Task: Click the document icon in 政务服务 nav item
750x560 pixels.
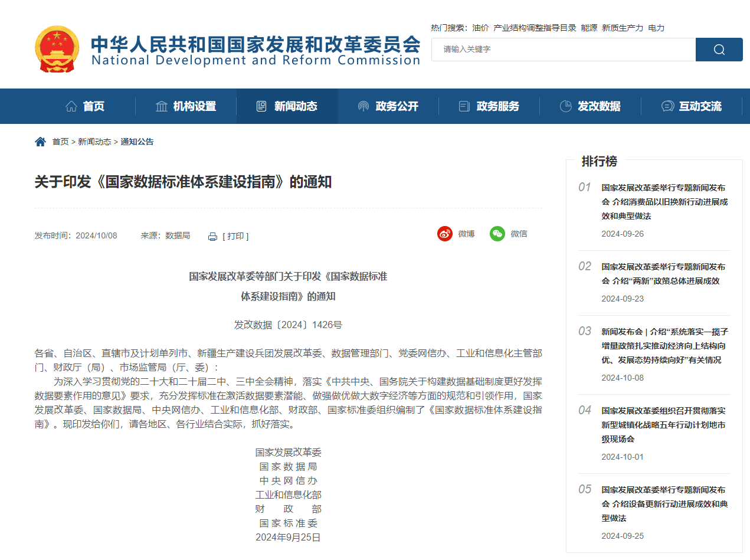Action: coord(464,106)
